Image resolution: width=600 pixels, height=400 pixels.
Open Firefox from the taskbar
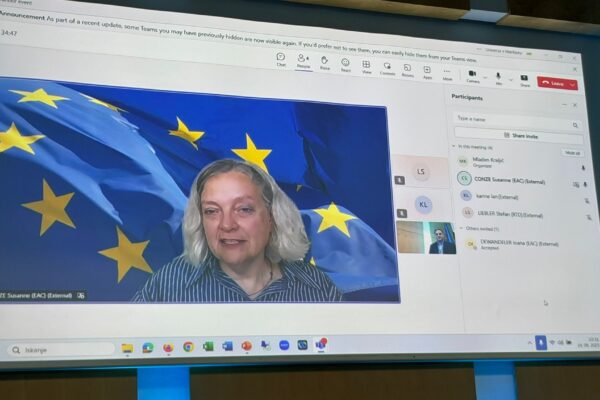[x=168, y=347]
